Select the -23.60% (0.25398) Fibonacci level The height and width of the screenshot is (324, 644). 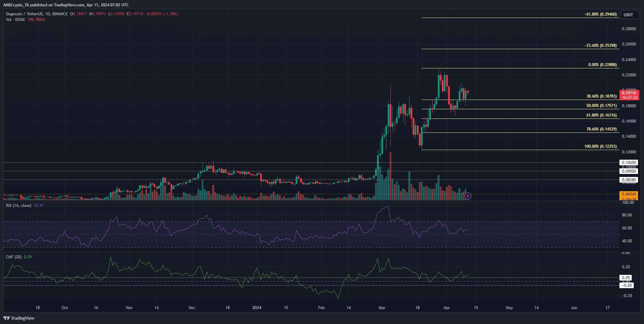(601, 45)
